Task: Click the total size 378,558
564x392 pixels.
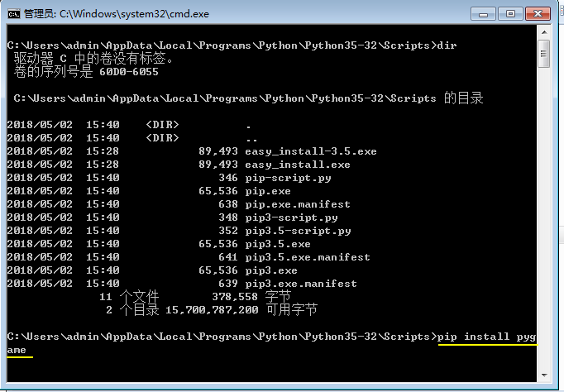Action: (235, 297)
